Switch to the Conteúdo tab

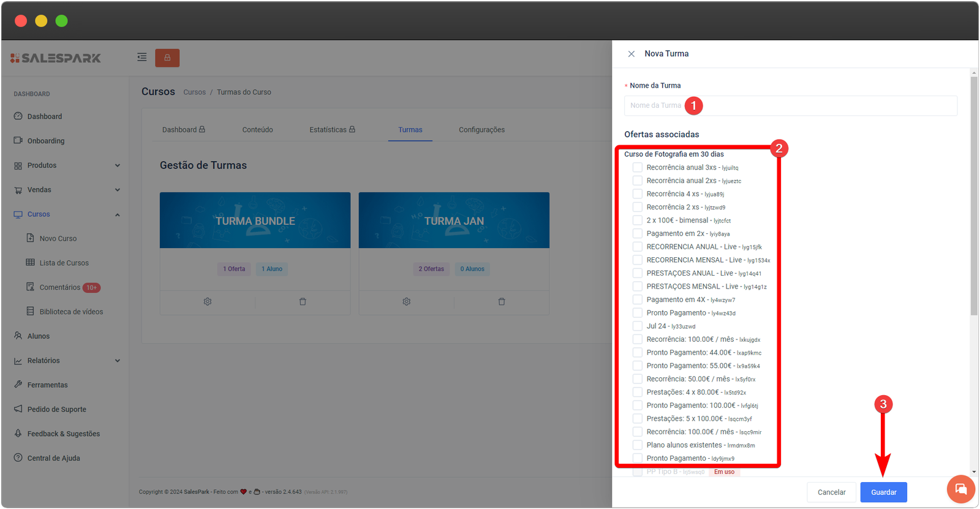257,130
